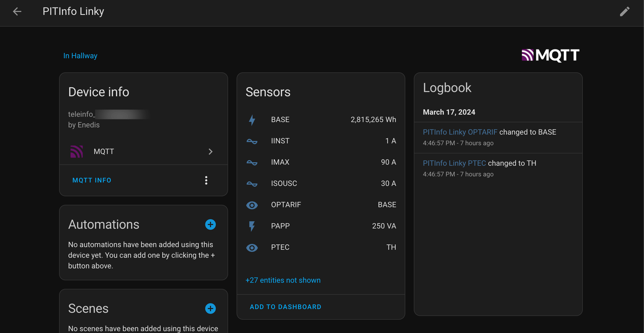Screen dimensions: 644x333
Task: Click the back arrow icon
Action: click(x=17, y=11)
